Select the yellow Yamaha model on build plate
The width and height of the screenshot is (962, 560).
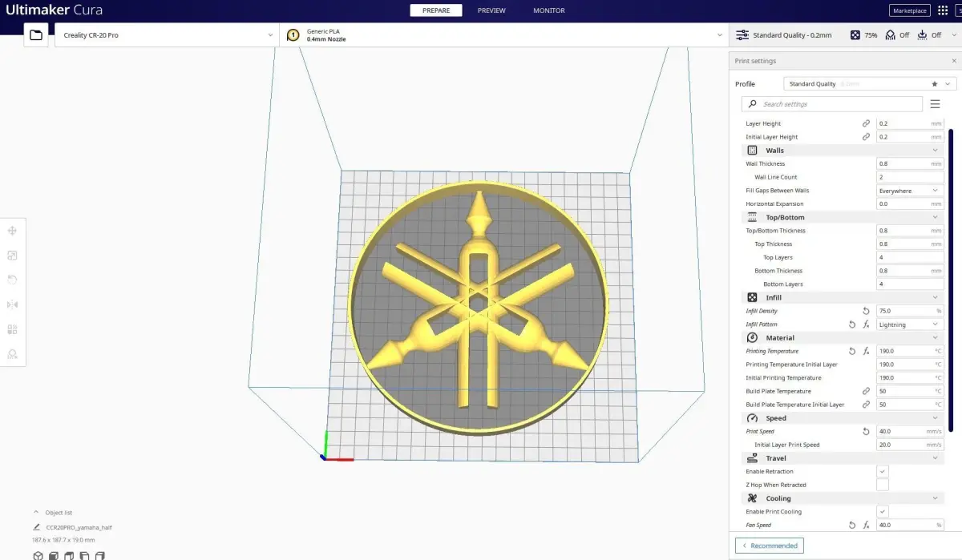[x=478, y=308]
